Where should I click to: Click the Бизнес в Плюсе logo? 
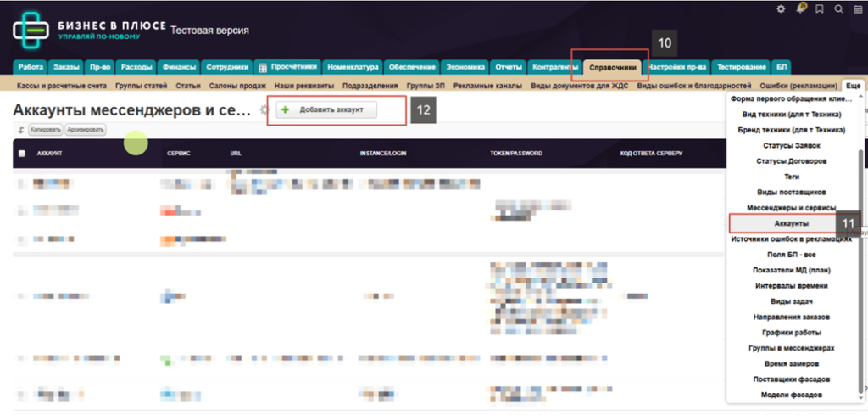tap(89, 31)
